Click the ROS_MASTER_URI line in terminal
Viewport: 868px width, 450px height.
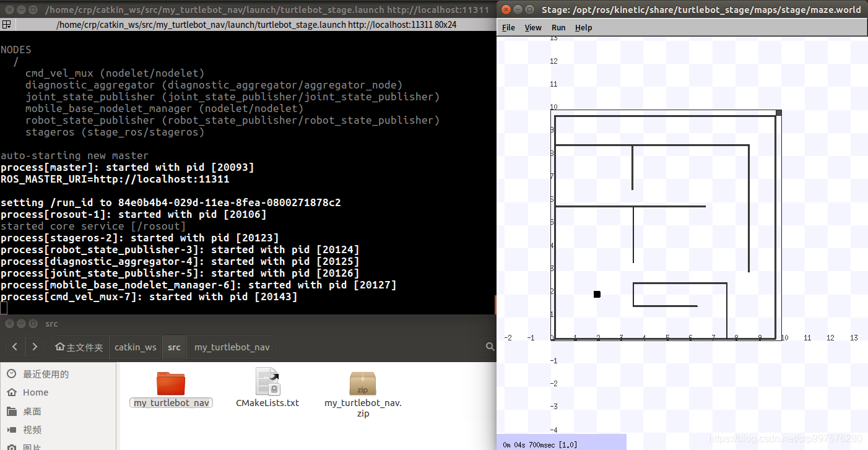point(115,179)
